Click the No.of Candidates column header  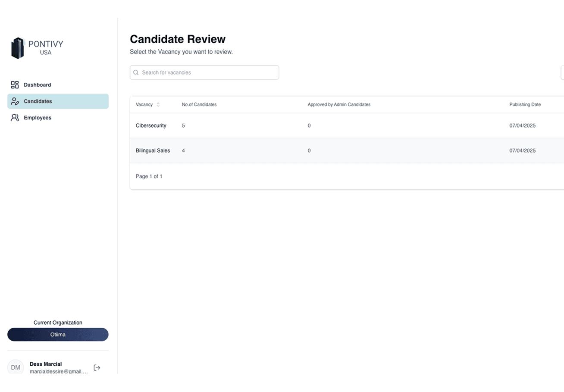tap(199, 105)
